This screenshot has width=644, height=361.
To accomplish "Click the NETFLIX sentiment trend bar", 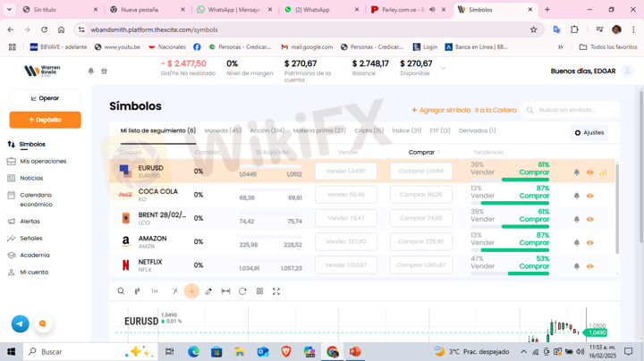I will pos(510,273).
